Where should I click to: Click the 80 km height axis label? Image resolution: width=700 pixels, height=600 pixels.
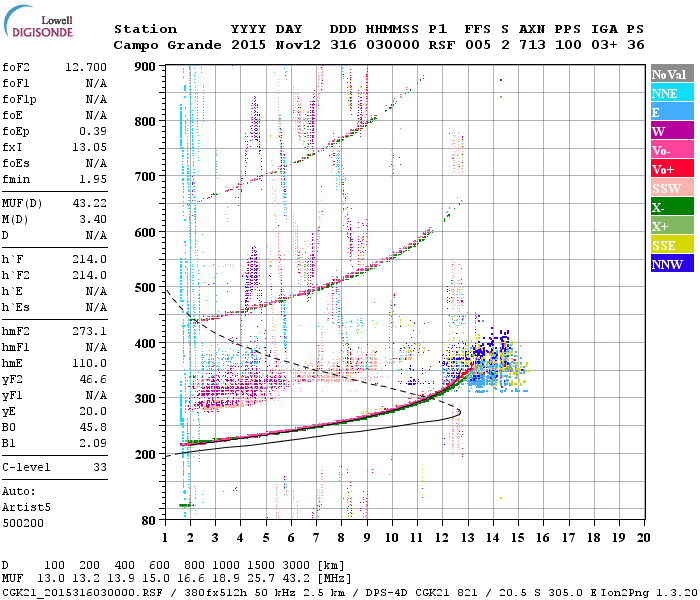[149, 521]
